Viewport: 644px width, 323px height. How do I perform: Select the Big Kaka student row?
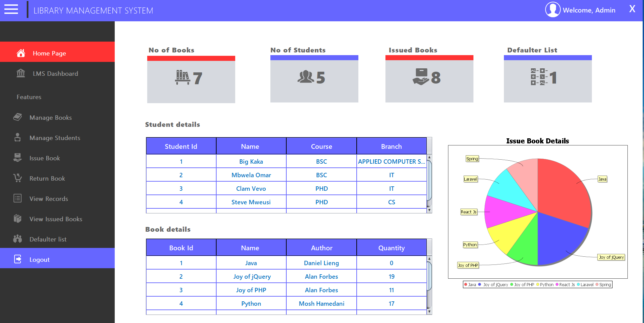click(251, 162)
